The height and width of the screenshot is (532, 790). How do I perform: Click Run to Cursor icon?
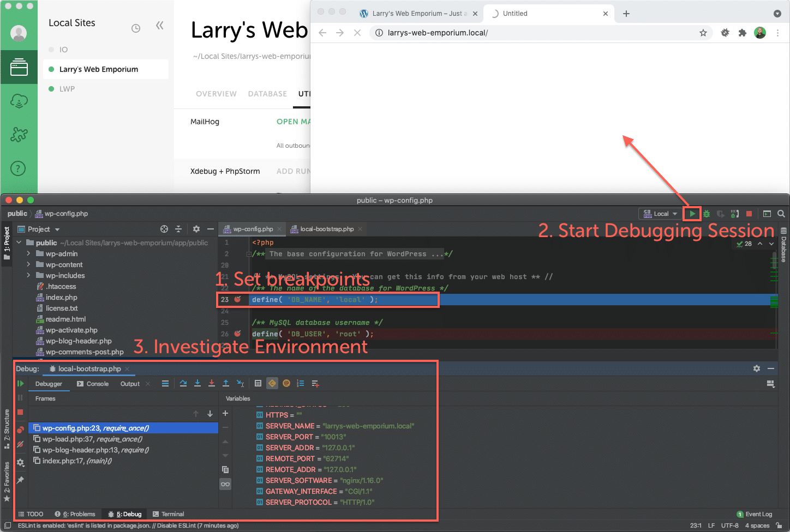click(241, 384)
